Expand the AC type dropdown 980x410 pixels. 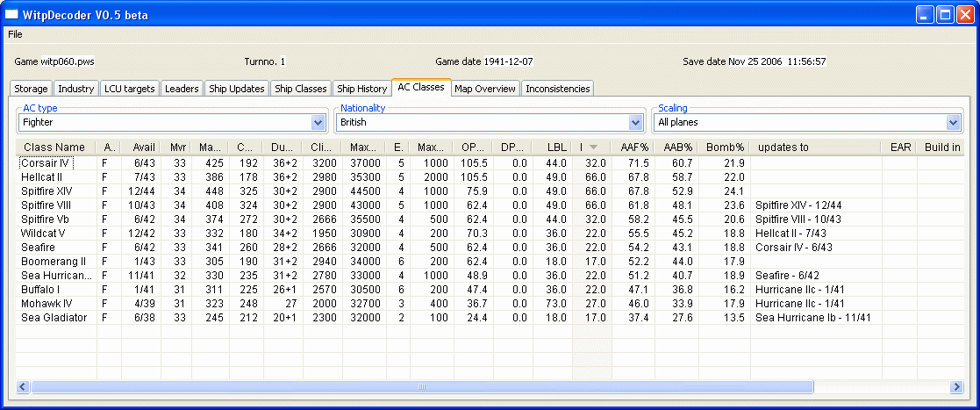click(x=318, y=123)
